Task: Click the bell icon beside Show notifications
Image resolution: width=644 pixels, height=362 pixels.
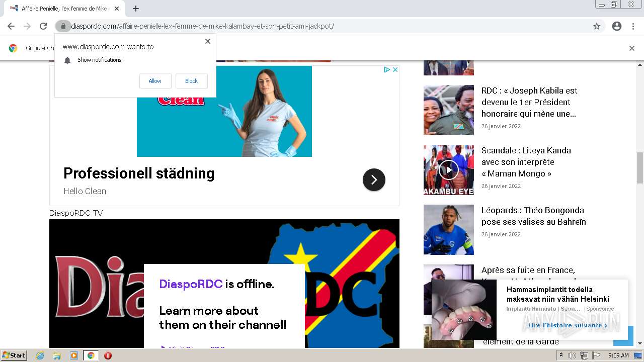Action: coord(67,60)
